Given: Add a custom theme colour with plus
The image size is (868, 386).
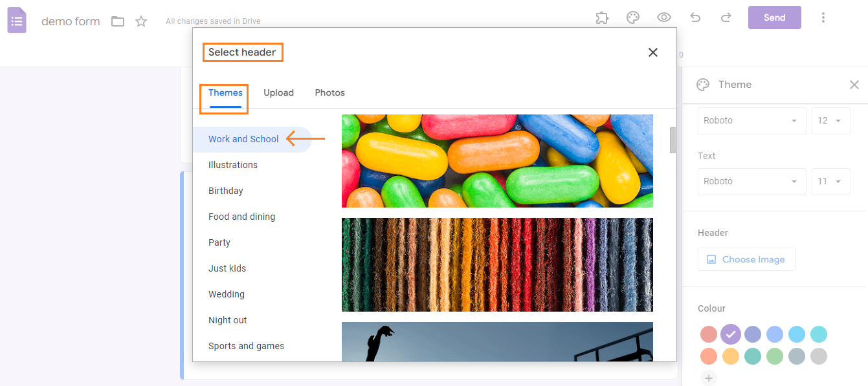Looking at the screenshot, I should (709, 378).
